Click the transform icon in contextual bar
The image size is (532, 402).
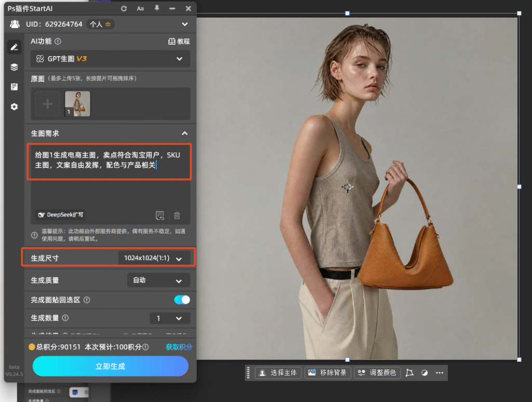coord(409,373)
